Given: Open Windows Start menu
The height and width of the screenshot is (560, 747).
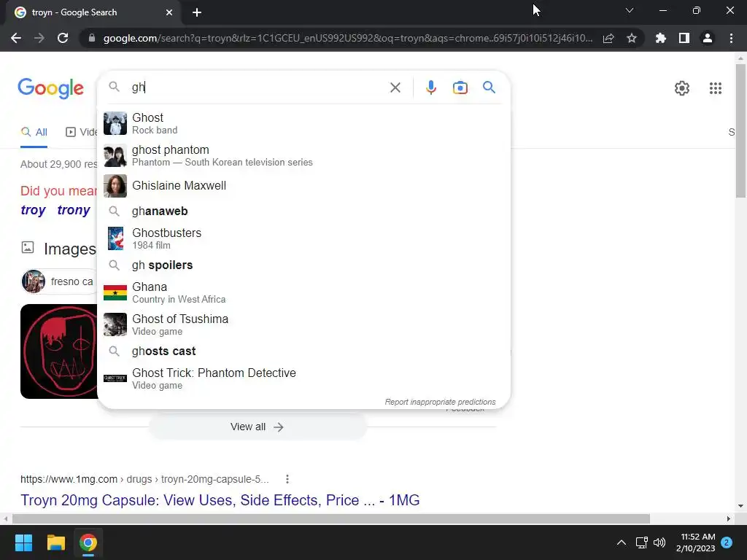Looking at the screenshot, I should point(23,542).
